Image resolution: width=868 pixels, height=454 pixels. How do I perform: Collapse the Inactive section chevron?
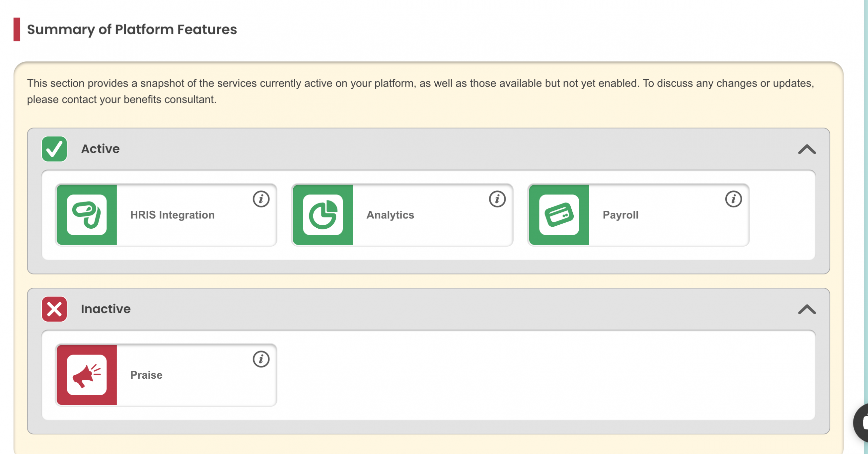point(807,309)
